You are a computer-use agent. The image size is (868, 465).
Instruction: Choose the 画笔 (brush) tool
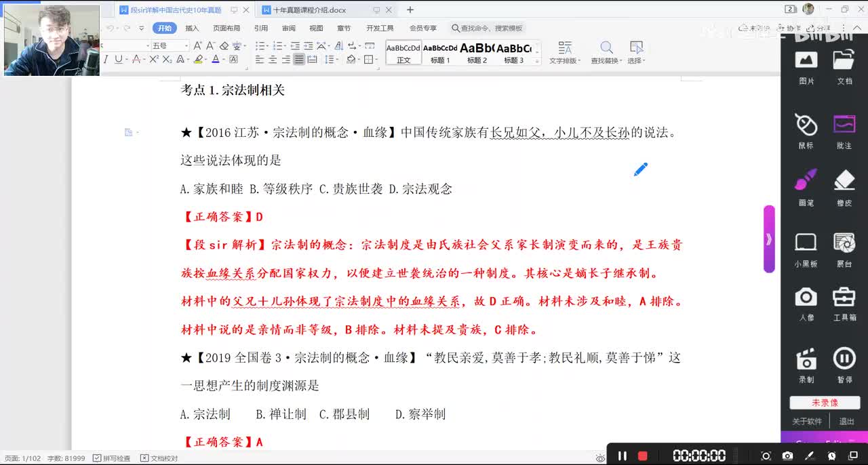pos(806,188)
